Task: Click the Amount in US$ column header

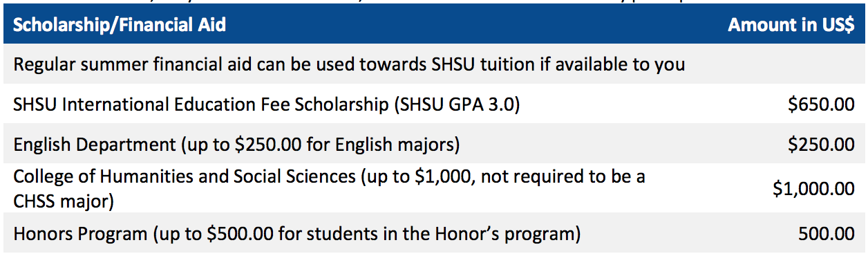Action: click(x=791, y=25)
